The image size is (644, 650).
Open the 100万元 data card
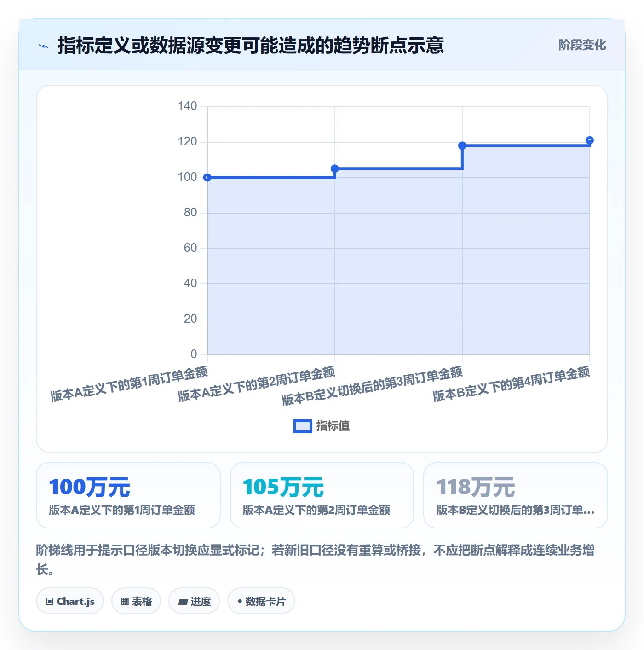tap(128, 495)
